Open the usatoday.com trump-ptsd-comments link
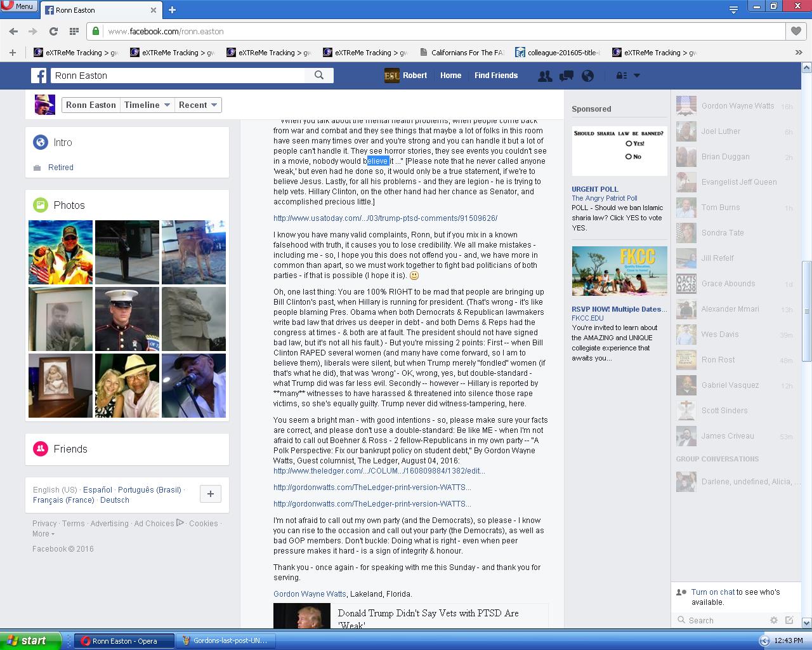This screenshot has width=812, height=650. pyautogui.click(x=385, y=218)
